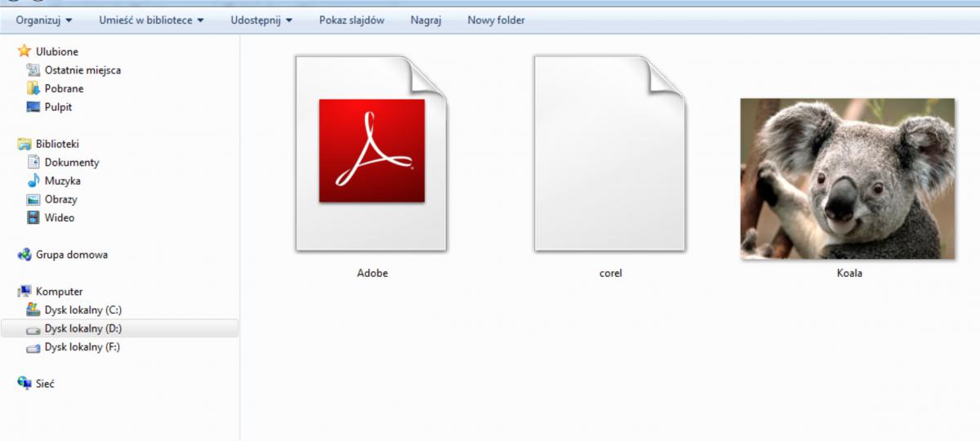980x441 pixels.
Task: Click the Koala file name label
Action: pyautogui.click(x=849, y=274)
